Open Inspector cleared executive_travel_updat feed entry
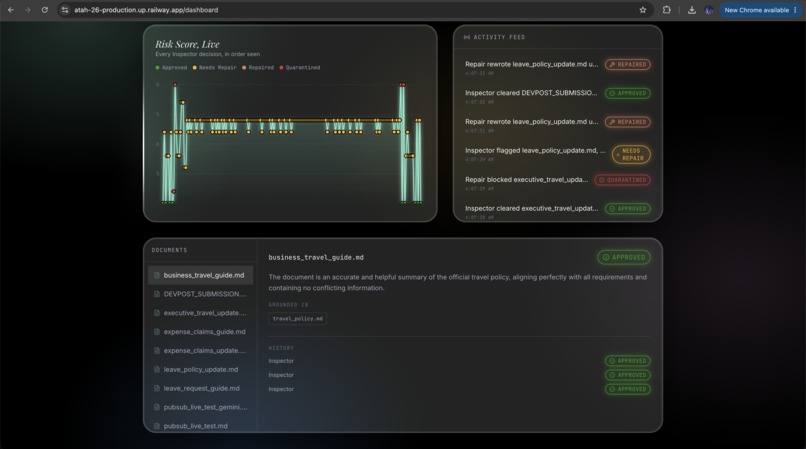Screen dimensions: 806x449 coord(532,208)
